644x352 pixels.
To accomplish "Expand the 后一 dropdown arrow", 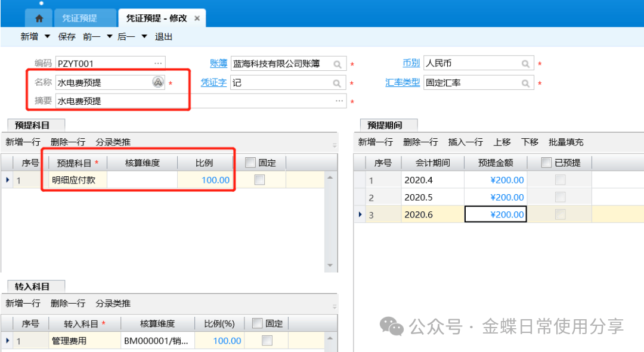I will (144, 37).
